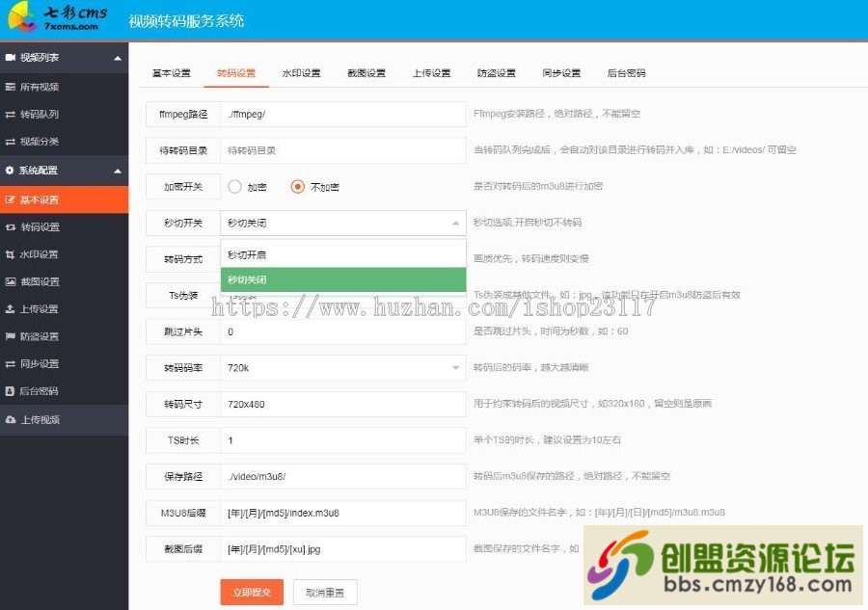The image size is (868, 610).
Task: Click the upload icon beside sidebar 上传设置
Action: pos(11,309)
